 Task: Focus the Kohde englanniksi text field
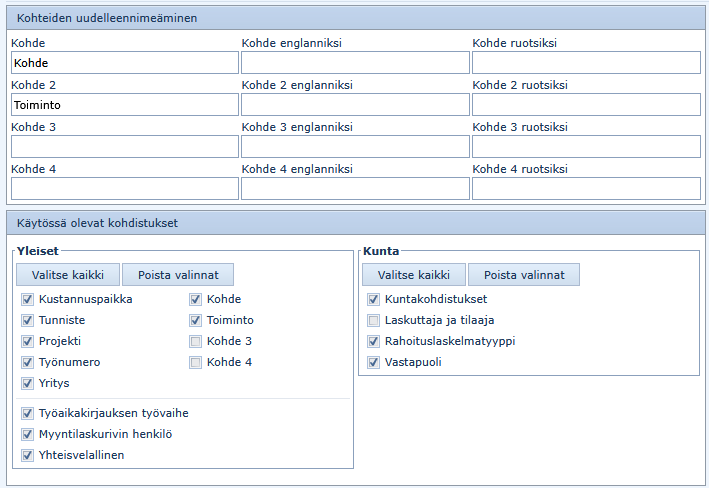click(355, 63)
